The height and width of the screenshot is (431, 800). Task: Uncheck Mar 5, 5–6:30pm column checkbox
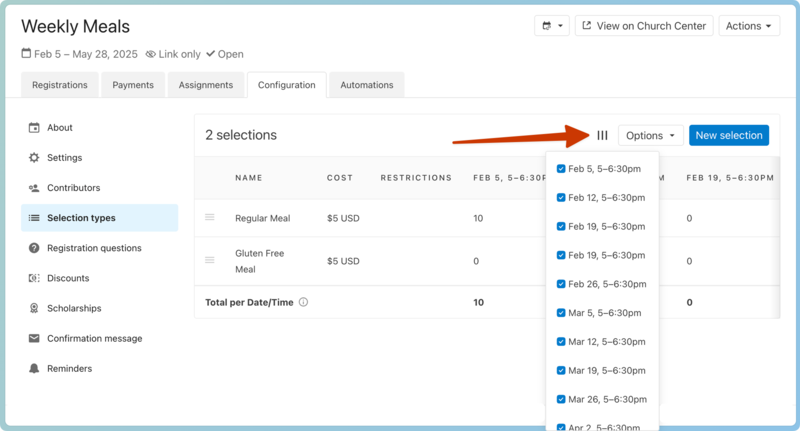coord(561,313)
